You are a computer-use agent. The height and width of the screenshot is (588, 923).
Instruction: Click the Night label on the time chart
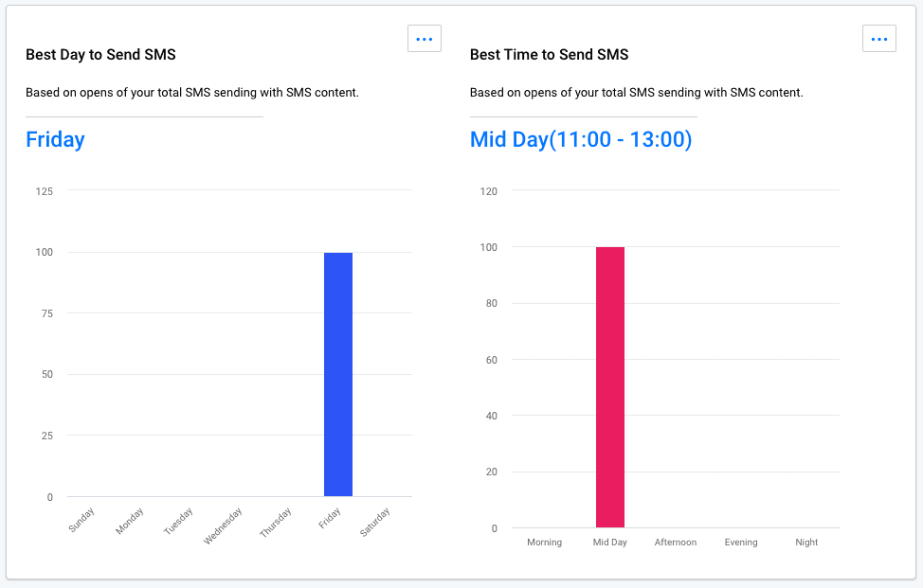point(806,542)
